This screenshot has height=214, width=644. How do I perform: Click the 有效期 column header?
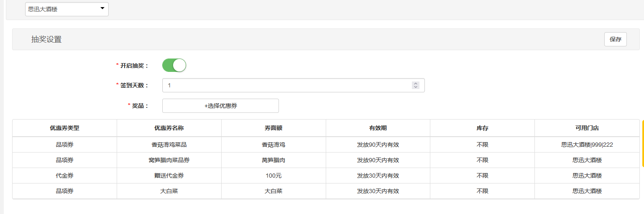[378, 128]
